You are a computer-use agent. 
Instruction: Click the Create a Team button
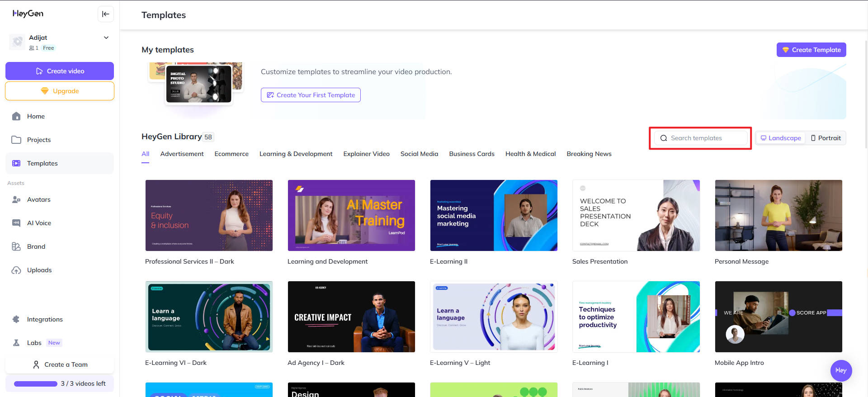click(x=60, y=364)
